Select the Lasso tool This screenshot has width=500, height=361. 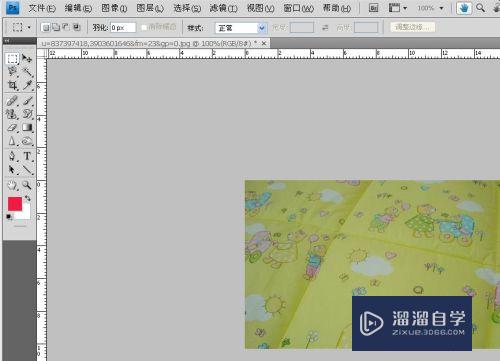12,72
